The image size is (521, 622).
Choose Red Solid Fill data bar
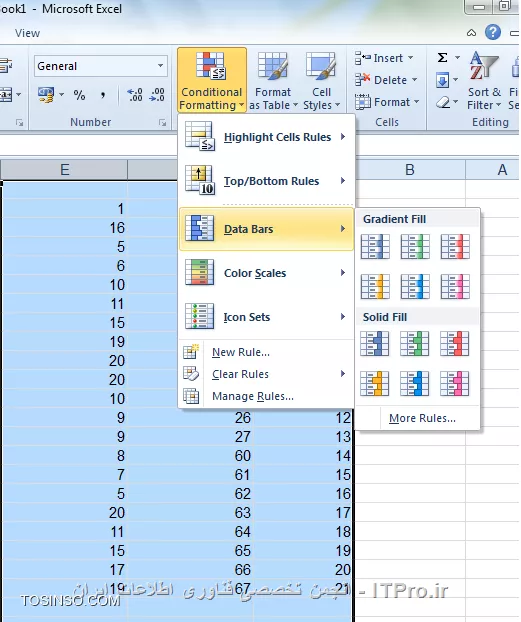455,344
